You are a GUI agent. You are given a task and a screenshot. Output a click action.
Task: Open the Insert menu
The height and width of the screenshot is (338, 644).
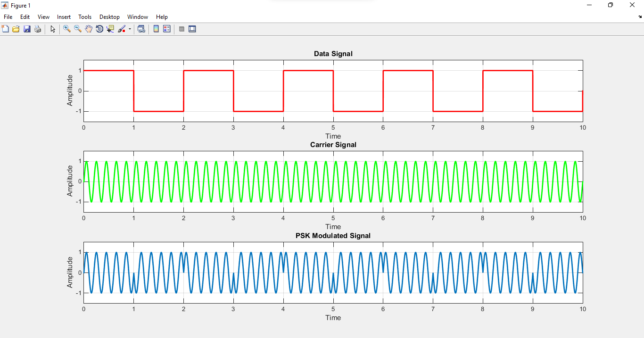[64, 17]
